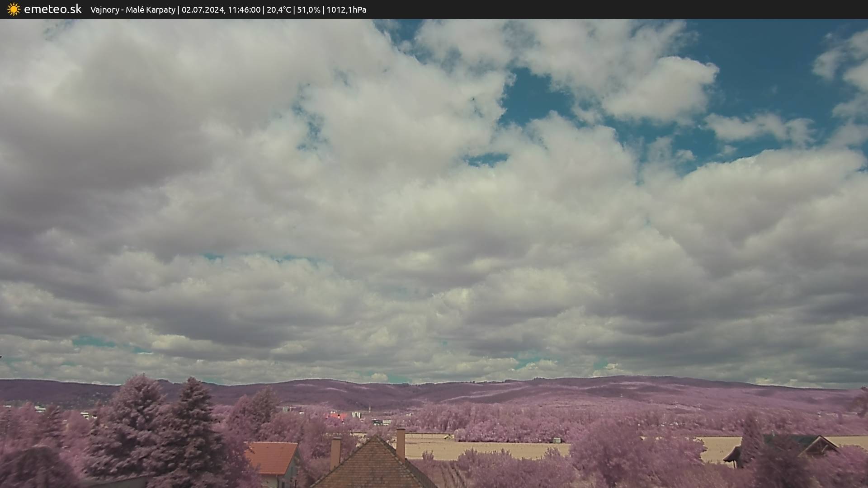The image size is (868, 488).
Task: Select the date 02.07.2024 in header
Action: point(203,10)
